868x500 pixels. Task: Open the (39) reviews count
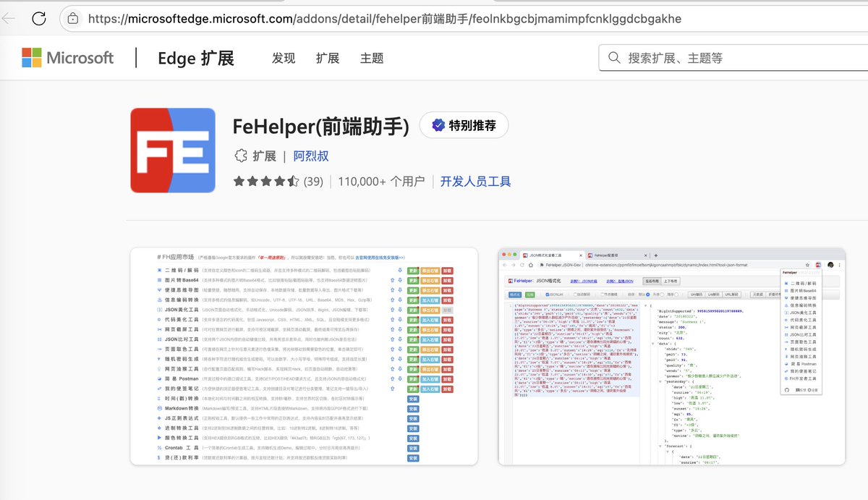pos(313,182)
